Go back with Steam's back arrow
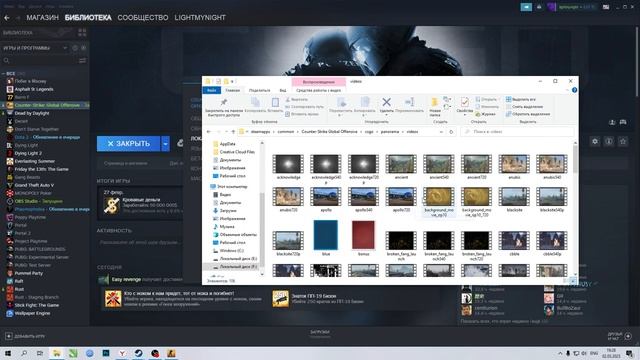640x360 pixels. click(x=7, y=18)
